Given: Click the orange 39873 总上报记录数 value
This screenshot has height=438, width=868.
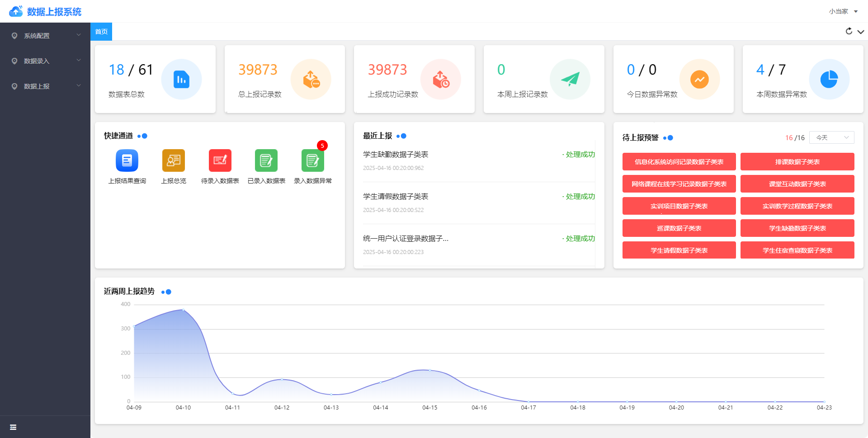Looking at the screenshot, I should pyautogui.click(x=258, y=70).
